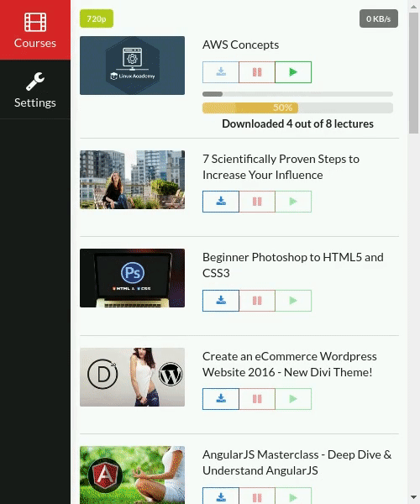Click resume on Beginner Photoshop course
420x504 pixels.
click(x=293, y=301)
